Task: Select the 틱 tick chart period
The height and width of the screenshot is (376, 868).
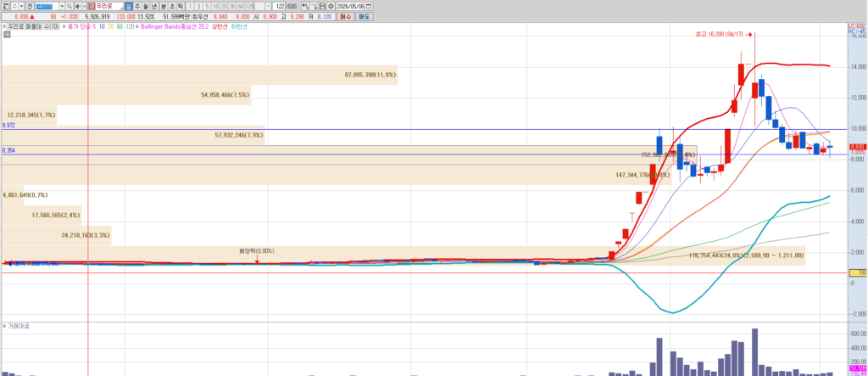Action: click(x=180, y=6)
